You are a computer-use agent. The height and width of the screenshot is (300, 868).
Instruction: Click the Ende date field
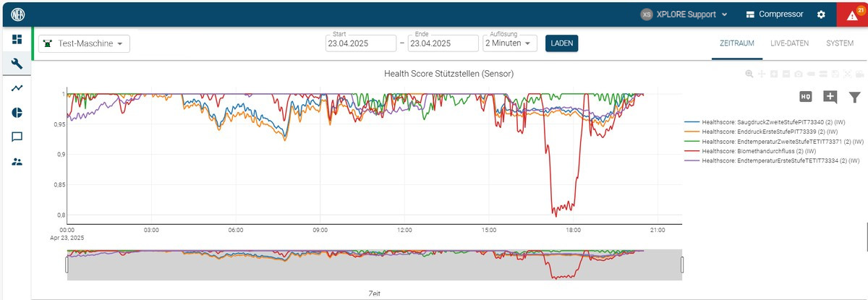444,43
